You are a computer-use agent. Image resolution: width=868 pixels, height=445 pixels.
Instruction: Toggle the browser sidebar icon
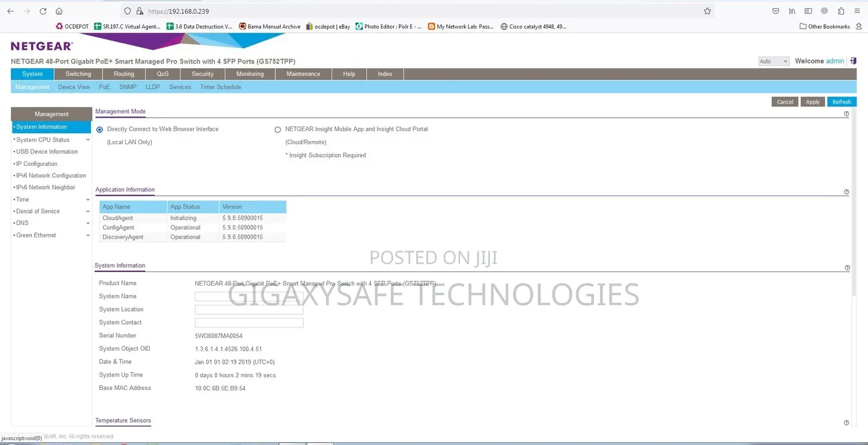coord(808,11)
